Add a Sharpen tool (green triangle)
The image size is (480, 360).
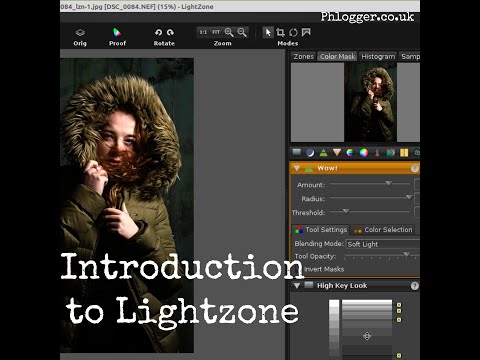(x=323, y=153)
